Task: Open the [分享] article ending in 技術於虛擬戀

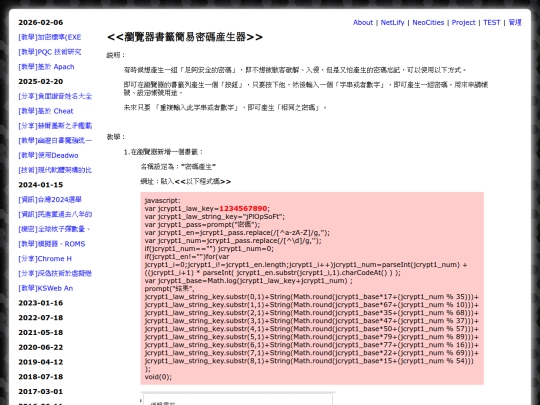Action: click(55, 273)
